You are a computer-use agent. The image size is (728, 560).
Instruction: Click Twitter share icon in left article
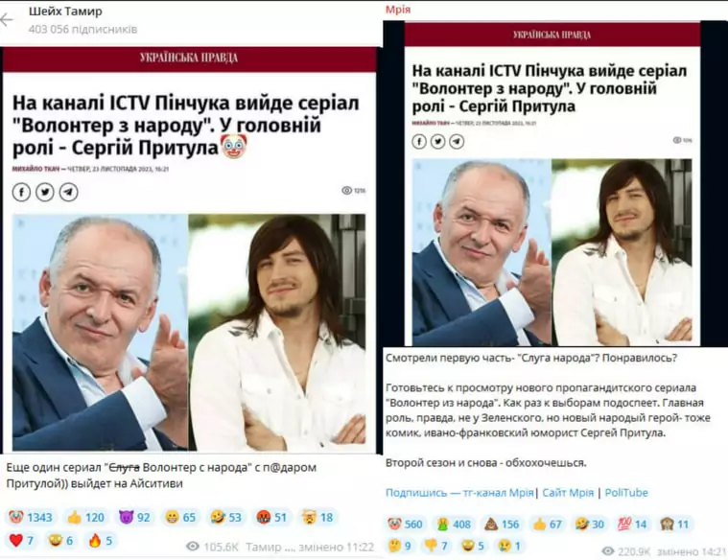[45, 192]
